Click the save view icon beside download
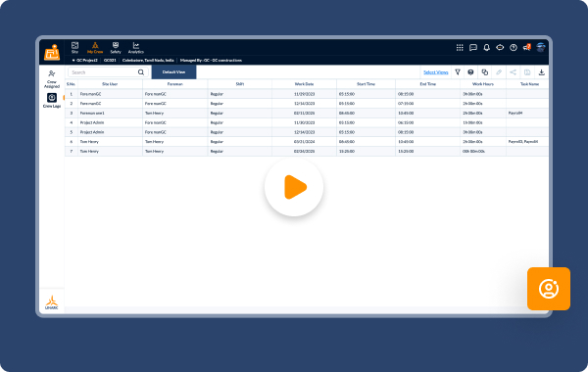 click(x=527, y=72)
